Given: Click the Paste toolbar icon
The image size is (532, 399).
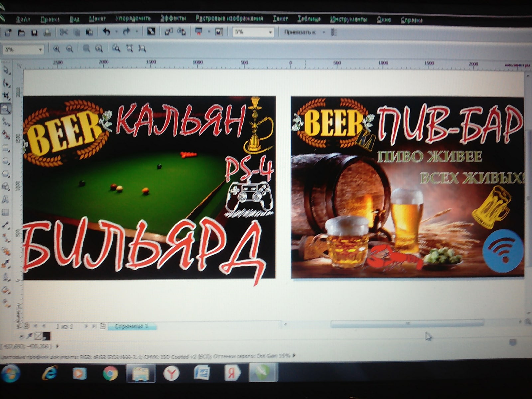Looking at the screenshot, I should 89,32.
